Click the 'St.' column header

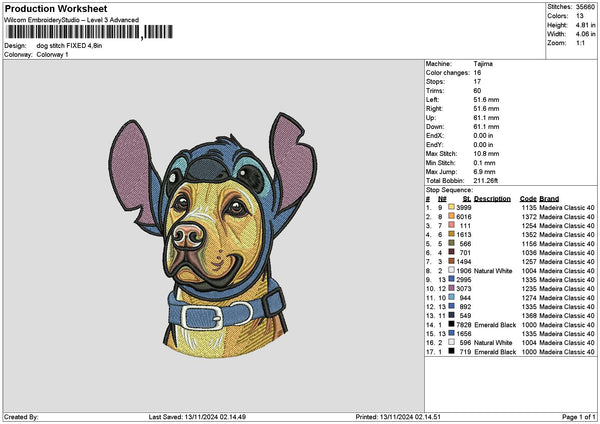(x=467, y=199)
